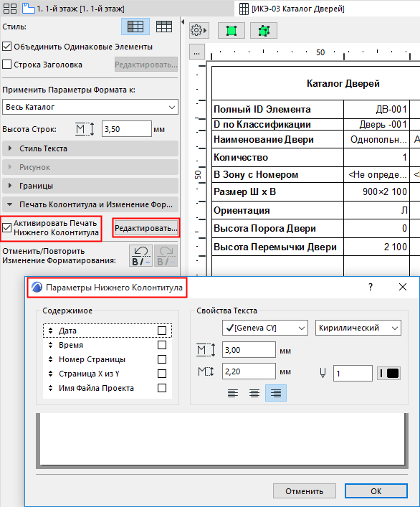Click the reorder handle of Имя Файла Проекта
420x507 pixels.
click(50, 388)
